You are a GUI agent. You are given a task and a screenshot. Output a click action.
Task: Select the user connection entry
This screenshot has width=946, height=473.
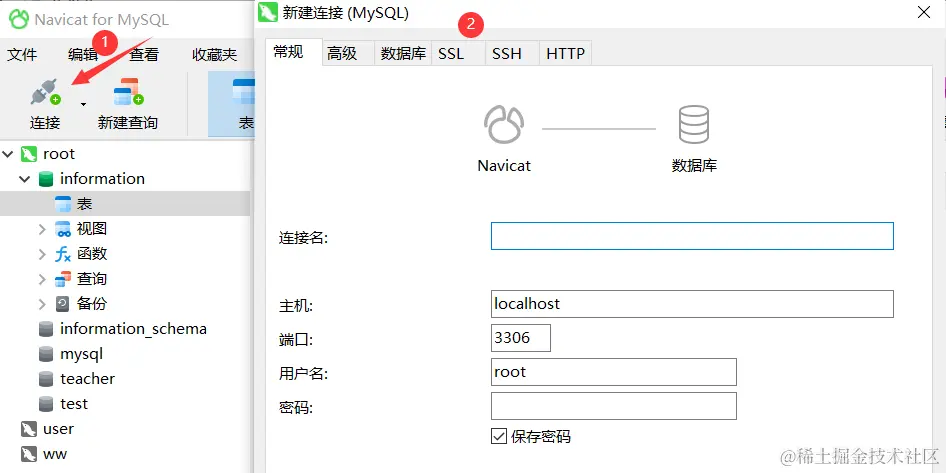click(59, 429)
